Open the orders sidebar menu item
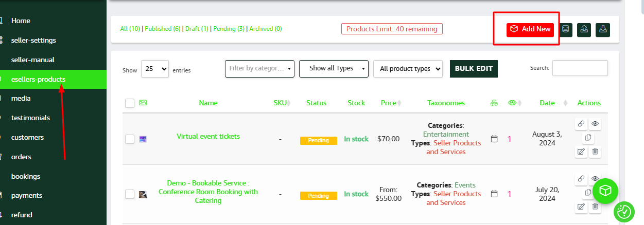The height and width of the screenshot is (225, 644). [21, 157]
